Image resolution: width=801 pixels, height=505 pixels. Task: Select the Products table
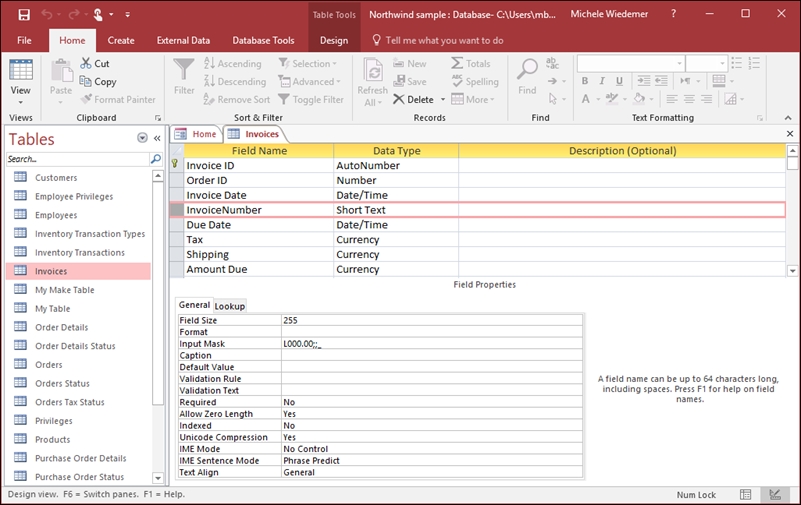coord(53,440)
